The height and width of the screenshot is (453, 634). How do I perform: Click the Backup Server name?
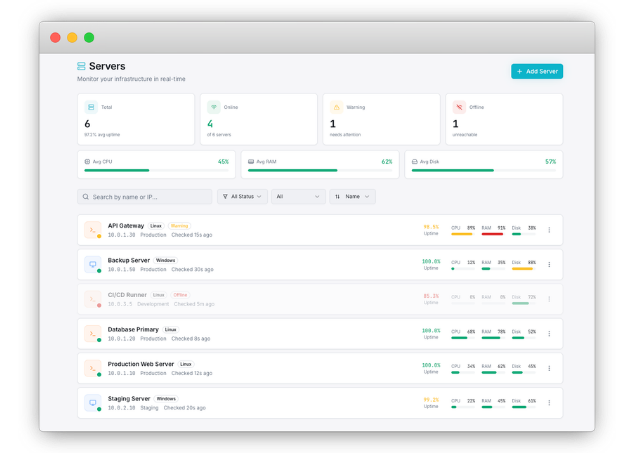[129, 260]
